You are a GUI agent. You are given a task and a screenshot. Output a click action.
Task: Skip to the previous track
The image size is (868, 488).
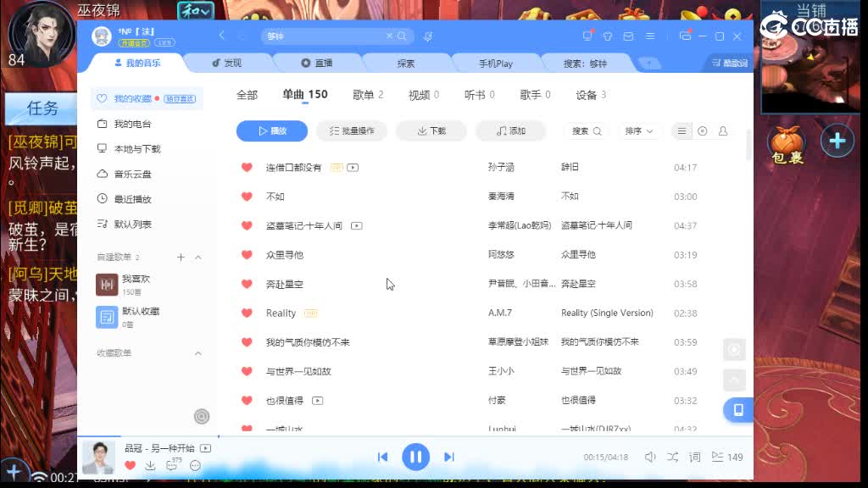point(382,457)
